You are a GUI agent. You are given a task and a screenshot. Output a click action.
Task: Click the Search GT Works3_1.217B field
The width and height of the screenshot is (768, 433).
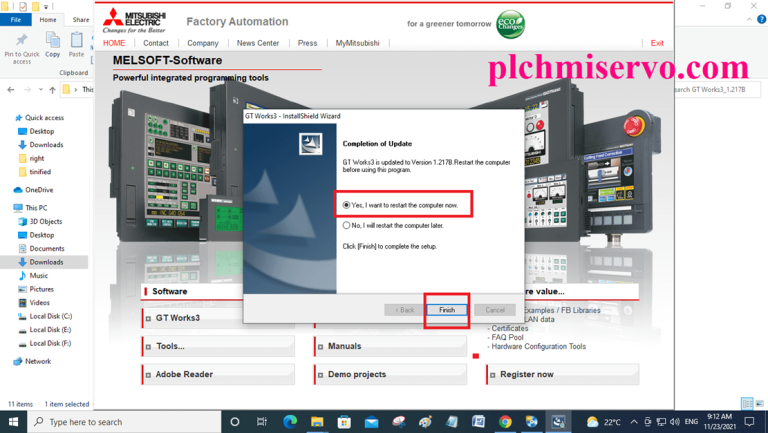coord(718,90)
